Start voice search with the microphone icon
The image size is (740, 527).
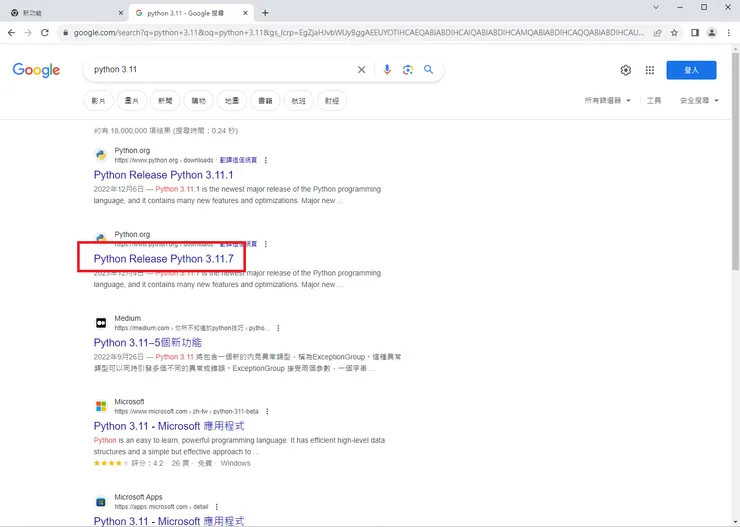387,69
